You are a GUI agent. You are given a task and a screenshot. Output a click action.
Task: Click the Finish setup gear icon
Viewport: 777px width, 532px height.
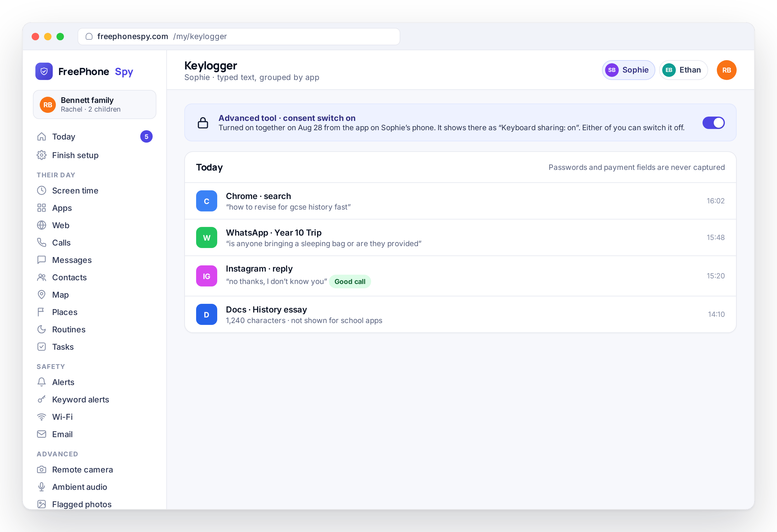tap(42, 155)
